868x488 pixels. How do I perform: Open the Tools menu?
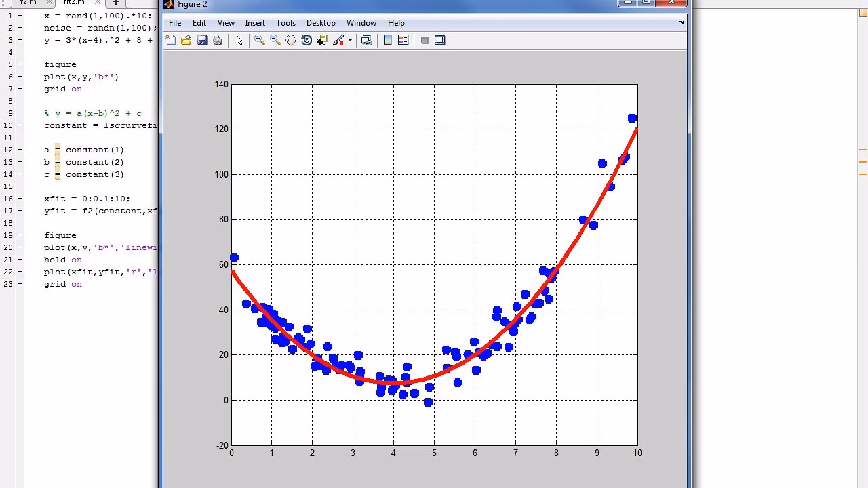click(285, 22)
